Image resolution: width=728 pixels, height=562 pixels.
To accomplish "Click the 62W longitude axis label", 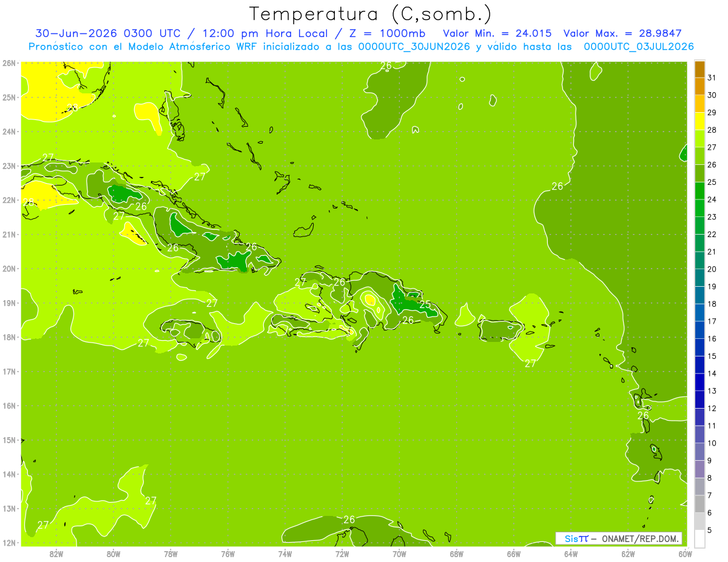I will pos(628,553).
